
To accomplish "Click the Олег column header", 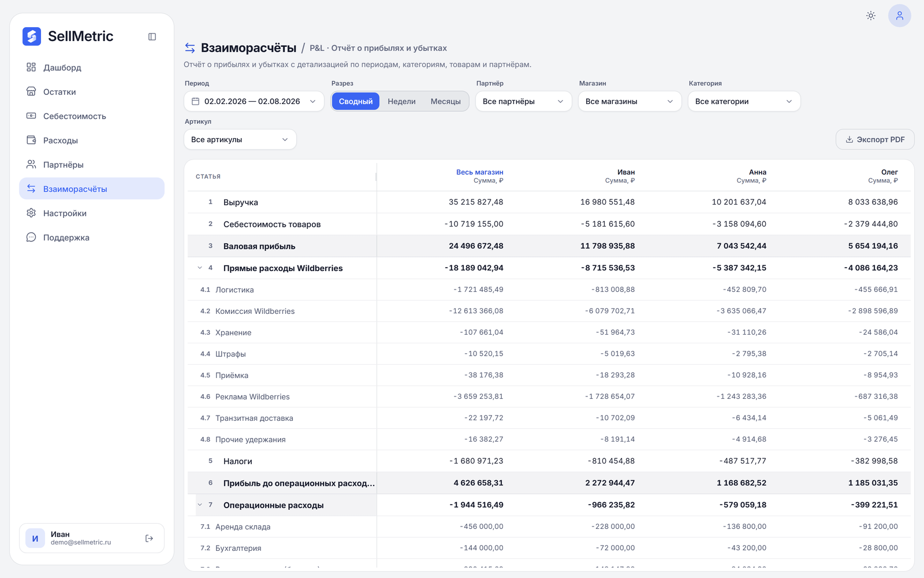I will pyautogui.click(x=889, y=172).
